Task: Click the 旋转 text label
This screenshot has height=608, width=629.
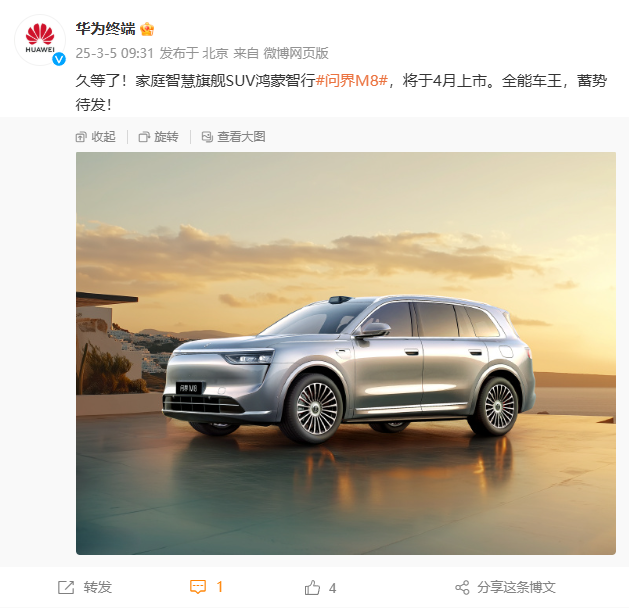Action: 166,137
